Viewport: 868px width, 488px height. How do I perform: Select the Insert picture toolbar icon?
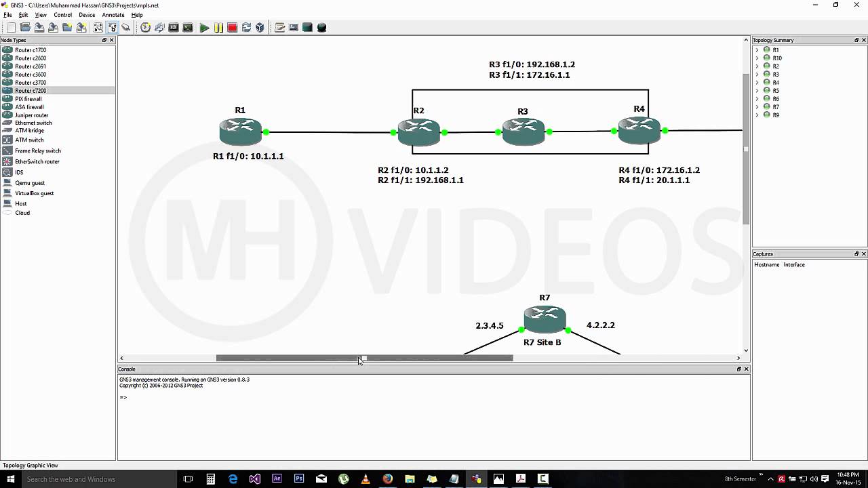(x=294, y=28)
